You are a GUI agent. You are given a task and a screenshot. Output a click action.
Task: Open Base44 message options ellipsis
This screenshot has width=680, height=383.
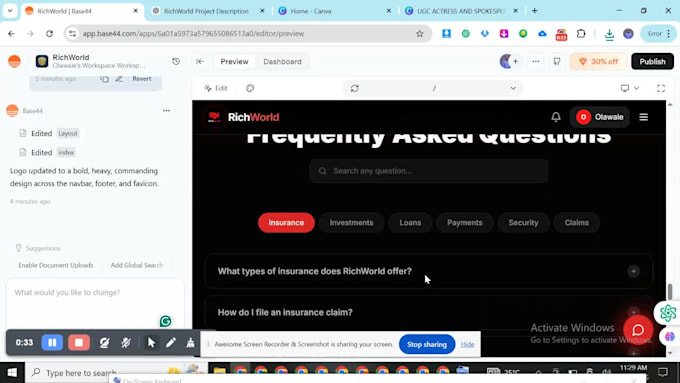click(167, 111)
